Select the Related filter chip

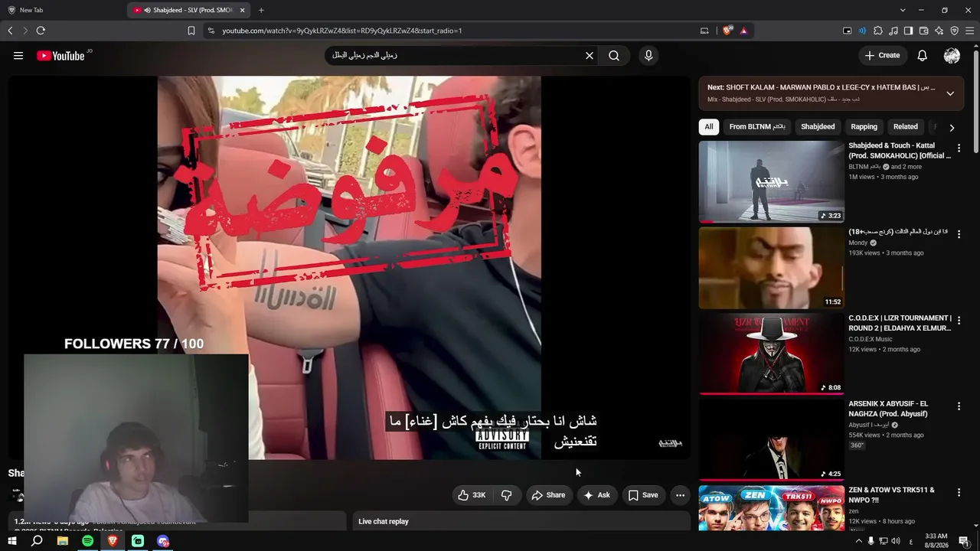(x=906, y=127)
